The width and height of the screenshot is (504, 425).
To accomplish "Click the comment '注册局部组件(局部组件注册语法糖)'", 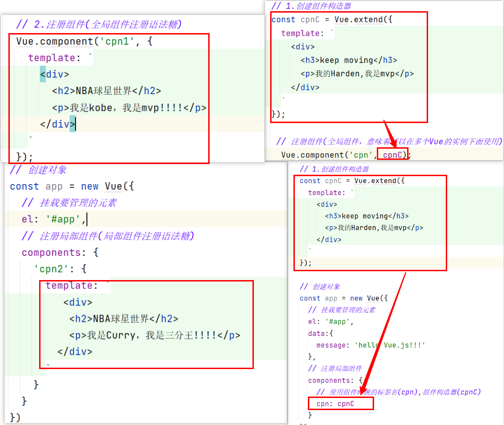I will click(x=108, y=236).
